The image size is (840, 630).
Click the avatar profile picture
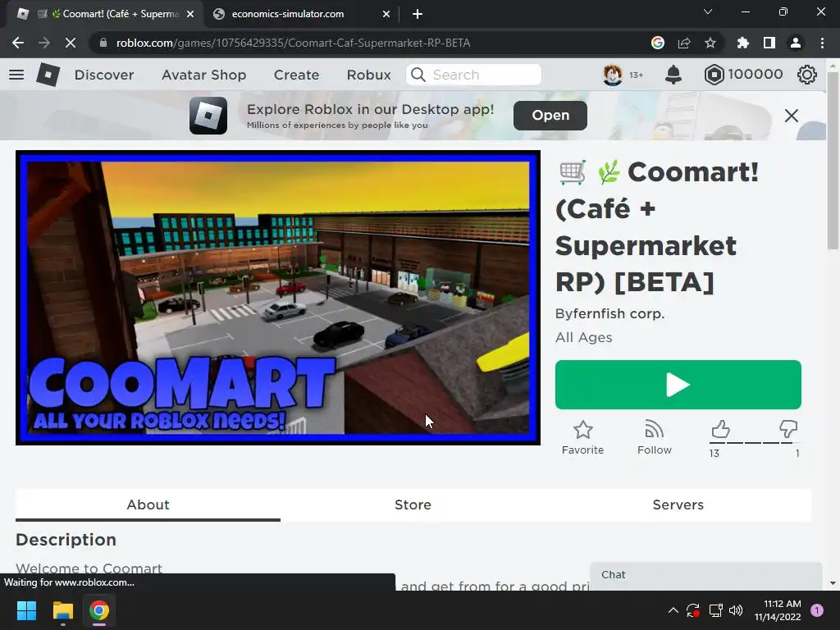613,75
